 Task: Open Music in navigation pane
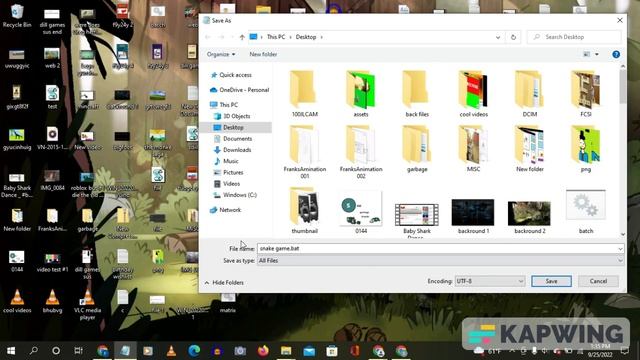pos(230,161)
